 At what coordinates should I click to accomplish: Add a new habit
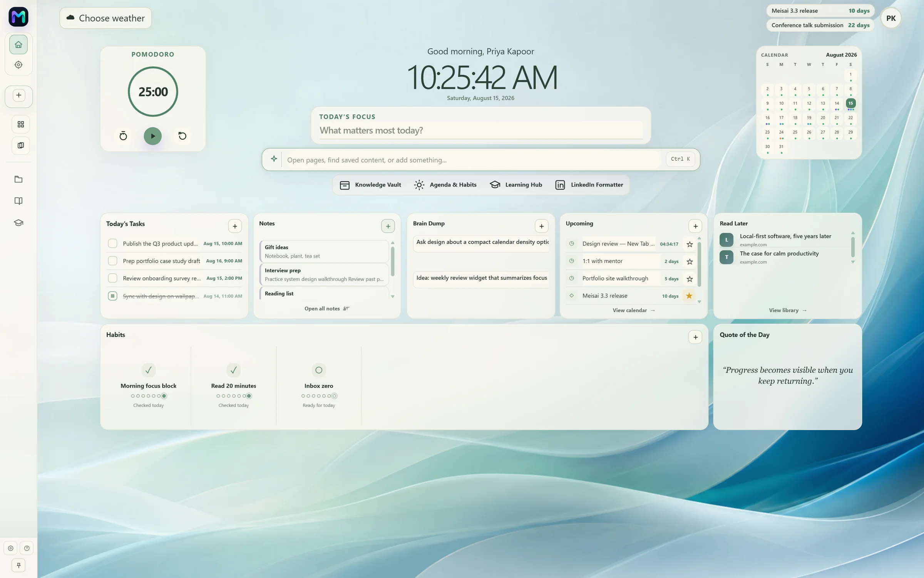point(695,337)
